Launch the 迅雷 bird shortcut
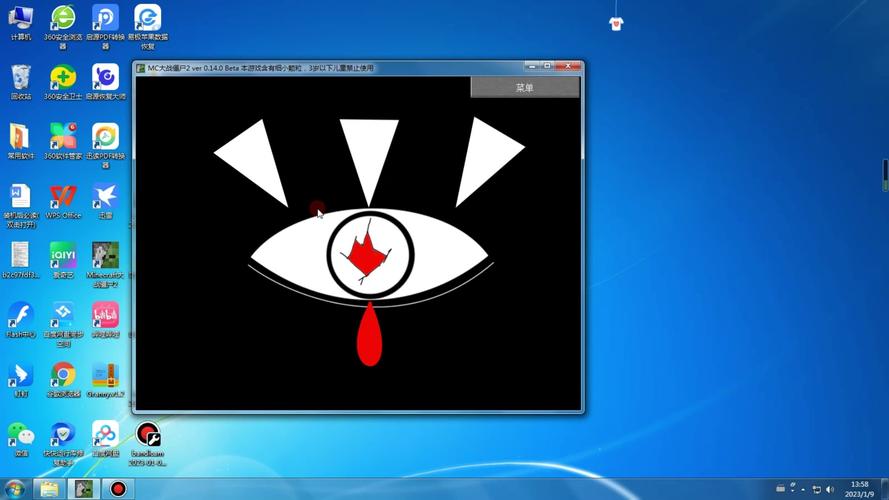 tap(105, 201)
